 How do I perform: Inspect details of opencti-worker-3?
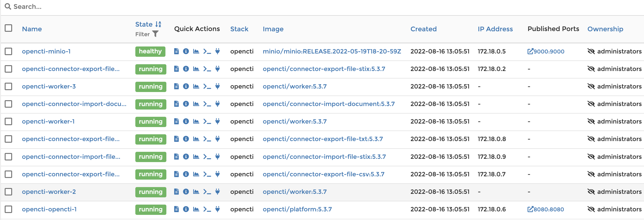point(186,86)
